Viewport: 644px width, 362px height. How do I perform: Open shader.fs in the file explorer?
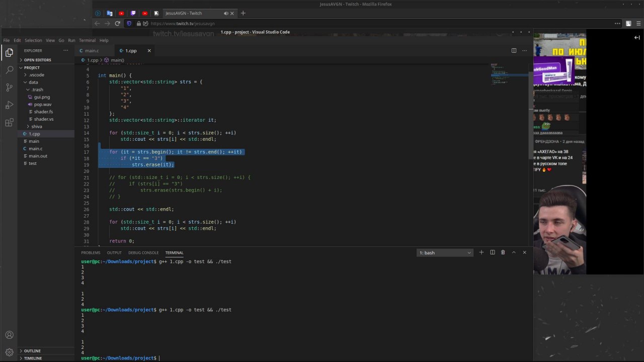(43, 112)
